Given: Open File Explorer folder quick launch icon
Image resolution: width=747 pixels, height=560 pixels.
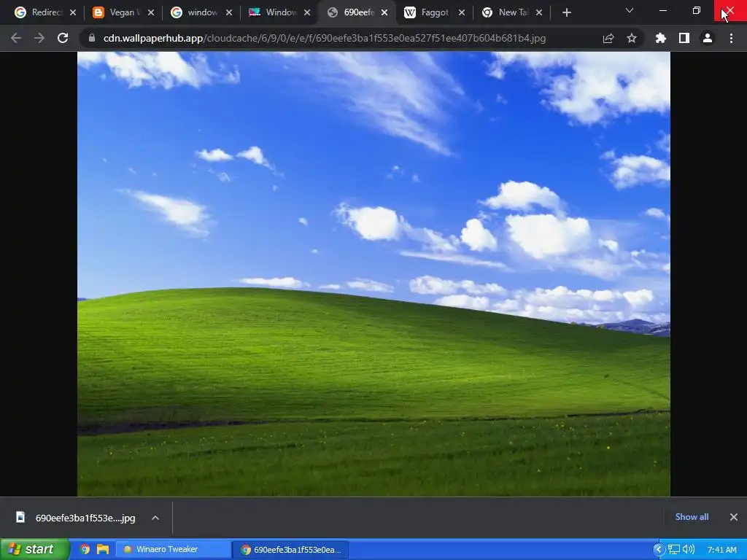Looking at the screenshot, I should pos(103,549).
